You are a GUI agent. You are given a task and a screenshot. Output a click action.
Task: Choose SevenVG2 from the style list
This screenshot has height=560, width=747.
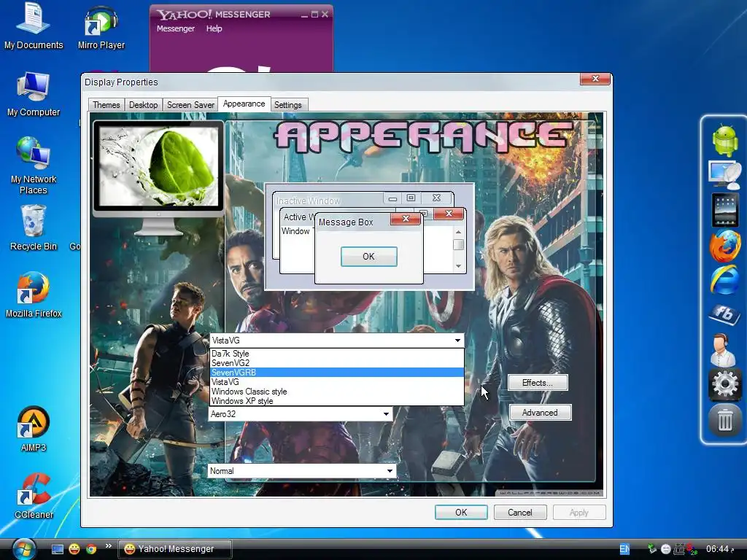click(x=337, y=363)
